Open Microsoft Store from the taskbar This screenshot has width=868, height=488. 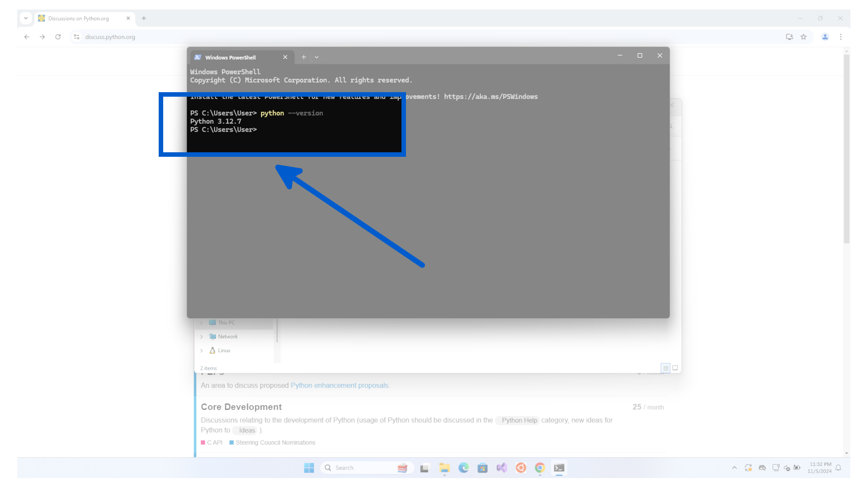482,468
